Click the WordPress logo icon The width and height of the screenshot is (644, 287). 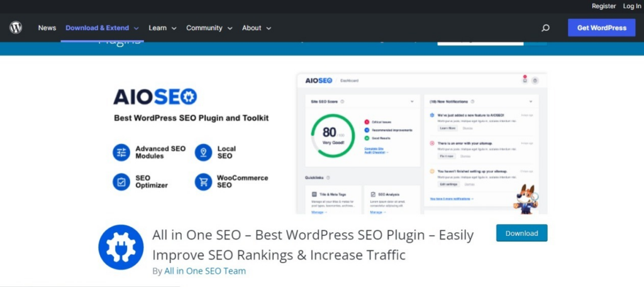[x=16, y=28]
